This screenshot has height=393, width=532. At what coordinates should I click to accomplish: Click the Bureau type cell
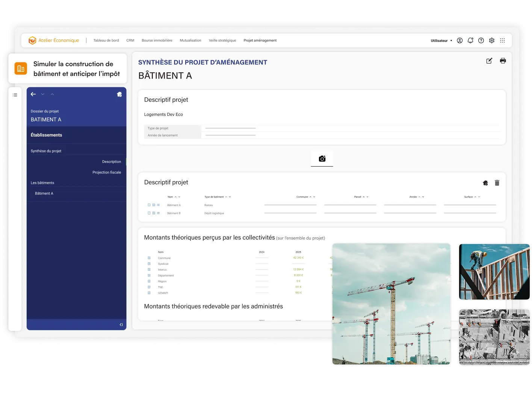click(x=209, y=205)
